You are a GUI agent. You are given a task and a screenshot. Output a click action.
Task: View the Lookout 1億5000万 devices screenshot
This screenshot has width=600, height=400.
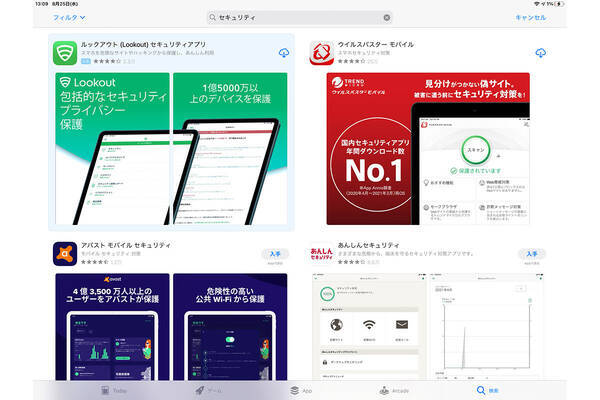[230, 149]
